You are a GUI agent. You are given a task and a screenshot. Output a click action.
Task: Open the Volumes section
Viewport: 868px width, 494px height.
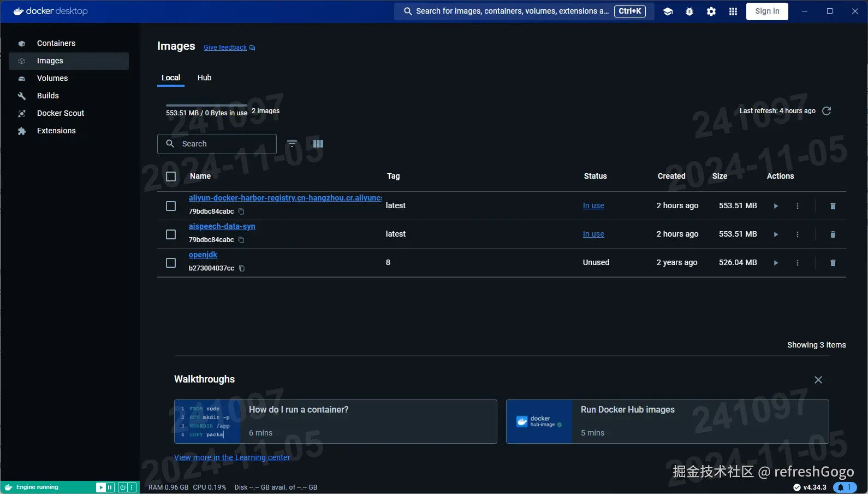pyautogui.click(x=69, y=78)
